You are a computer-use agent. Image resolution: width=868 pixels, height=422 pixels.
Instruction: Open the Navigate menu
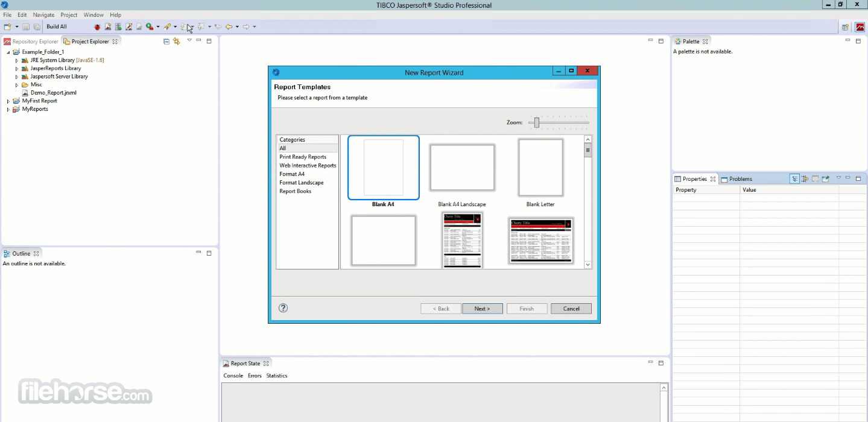43,14
